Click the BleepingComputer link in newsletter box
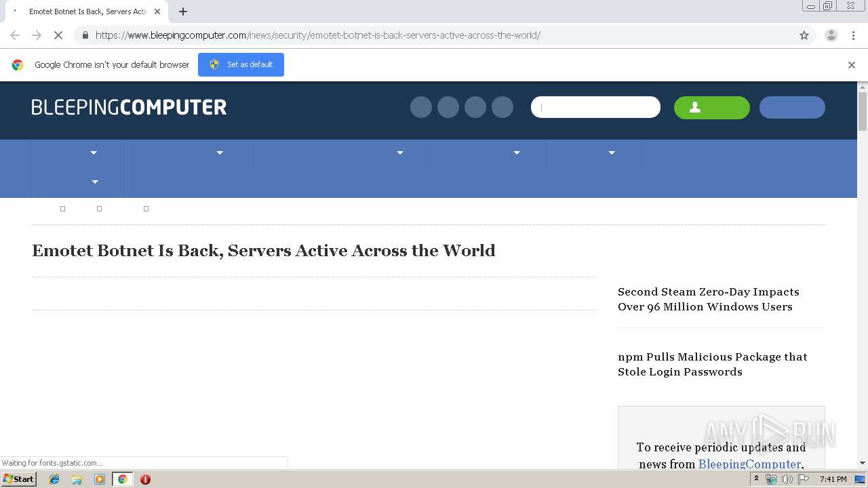 pyautogui.click(x=749, y=464)
